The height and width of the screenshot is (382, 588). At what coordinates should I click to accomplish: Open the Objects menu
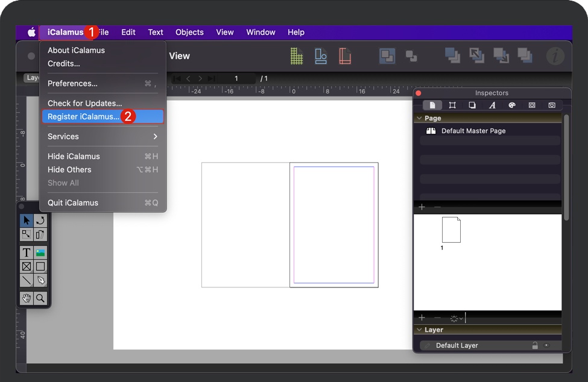click(189, 32)
